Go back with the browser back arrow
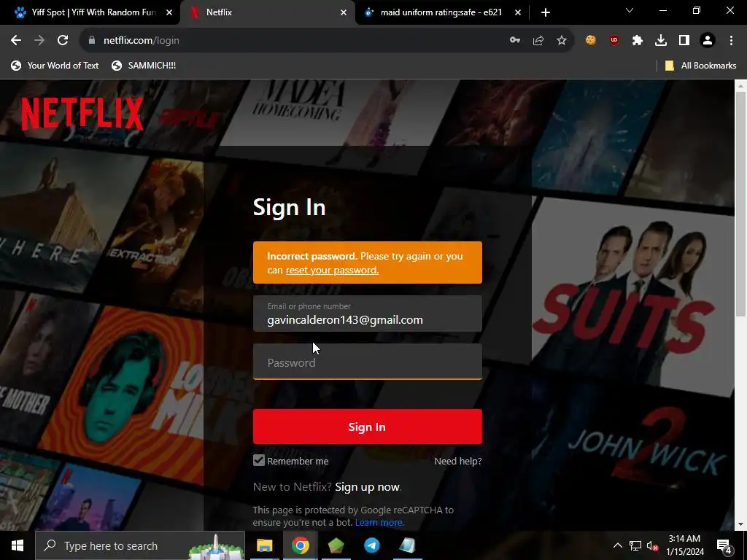The height and width of the screenshot is (560, 747). tap(16, 41)
